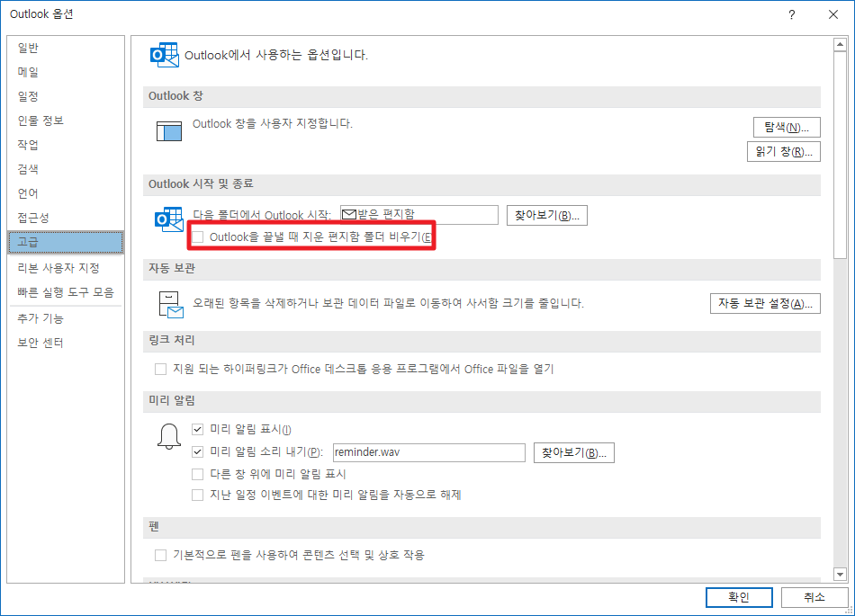Uncheck '미리 알림 표시' checkbox

tap(197, 429)
